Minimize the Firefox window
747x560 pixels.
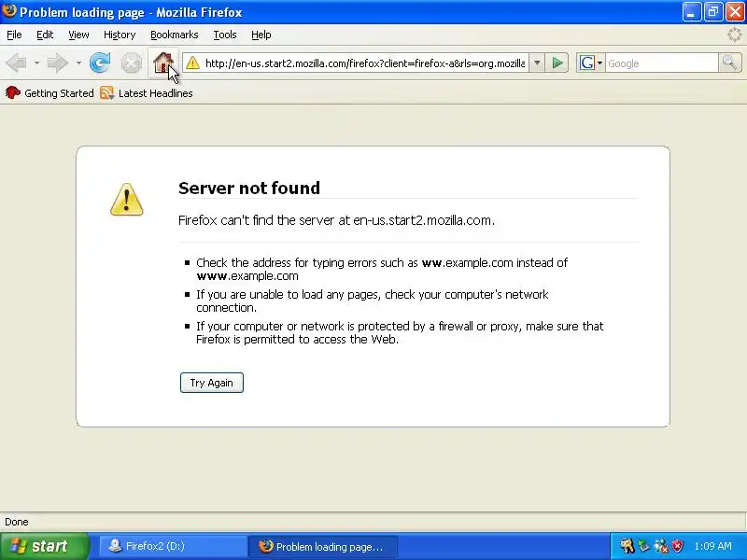(691, 12)
